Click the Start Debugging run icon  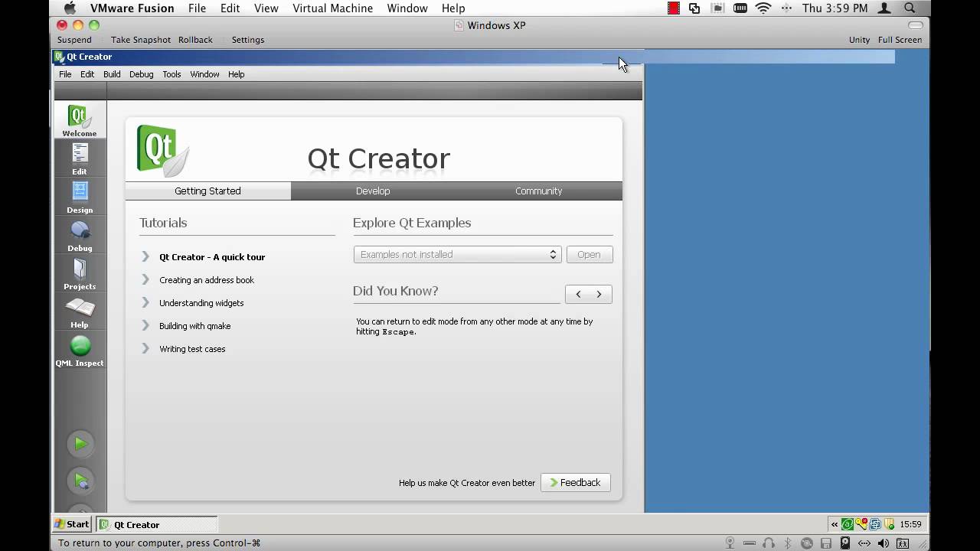[80, 481]
